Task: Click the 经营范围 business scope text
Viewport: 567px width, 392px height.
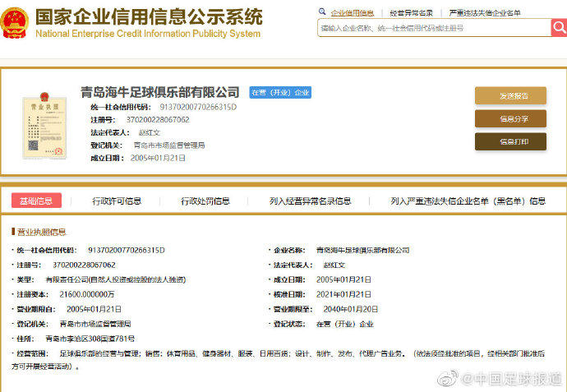Action: [278, 360]
